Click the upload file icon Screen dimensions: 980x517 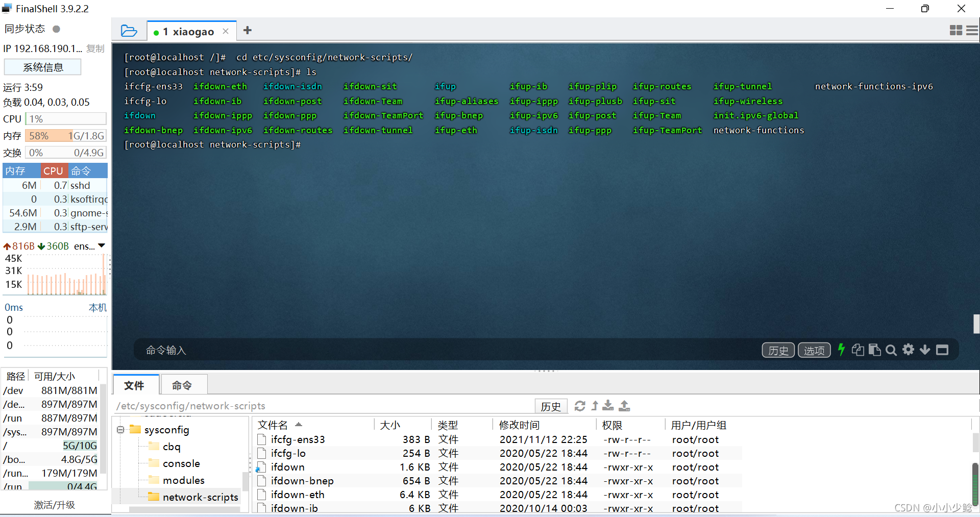(x=624, y=406)
